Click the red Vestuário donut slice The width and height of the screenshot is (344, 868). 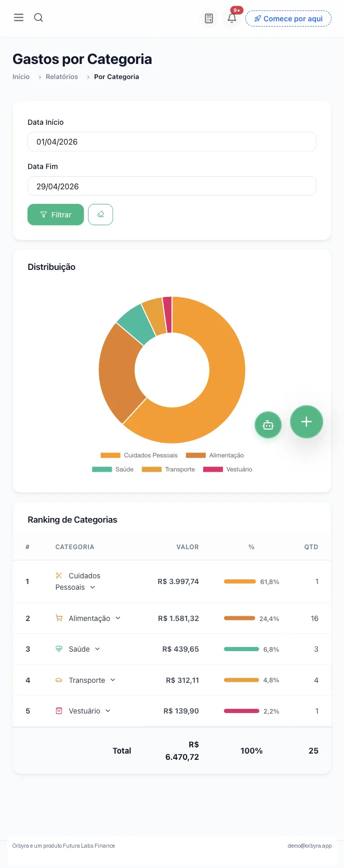pos(167,315)
